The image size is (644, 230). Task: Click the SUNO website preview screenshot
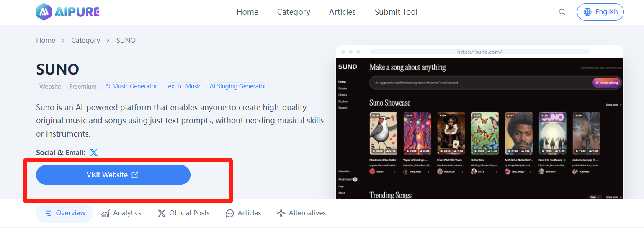click(x=479, y=128)
